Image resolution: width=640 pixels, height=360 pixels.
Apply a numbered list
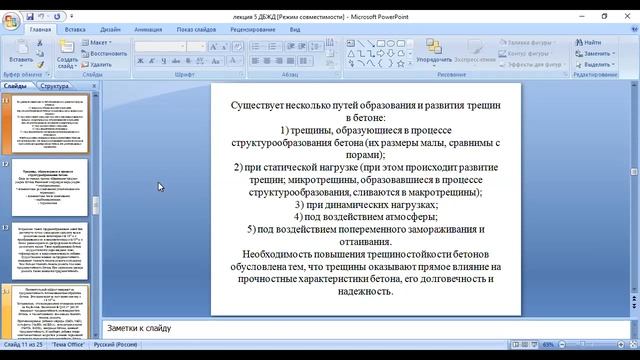click(274, 47)
